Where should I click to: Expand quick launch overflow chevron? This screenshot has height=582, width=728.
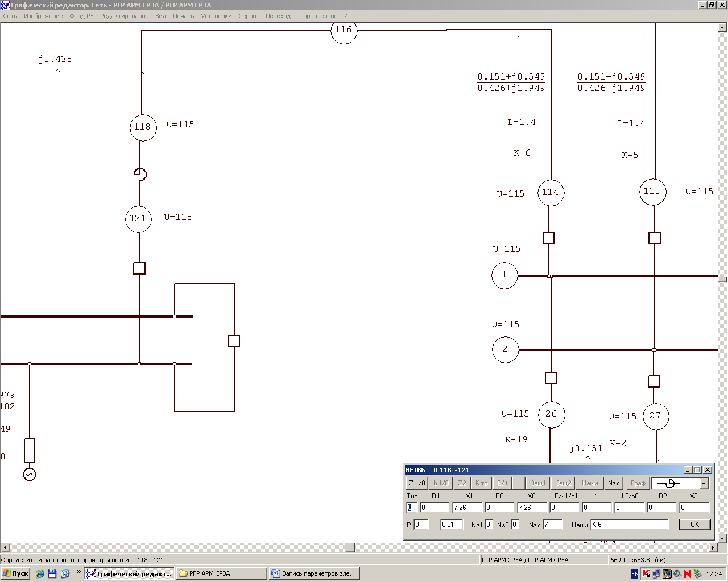point(78,572)
